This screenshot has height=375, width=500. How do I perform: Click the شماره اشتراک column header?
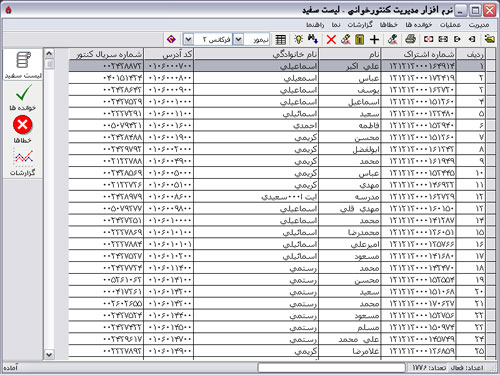pos(419,54)
